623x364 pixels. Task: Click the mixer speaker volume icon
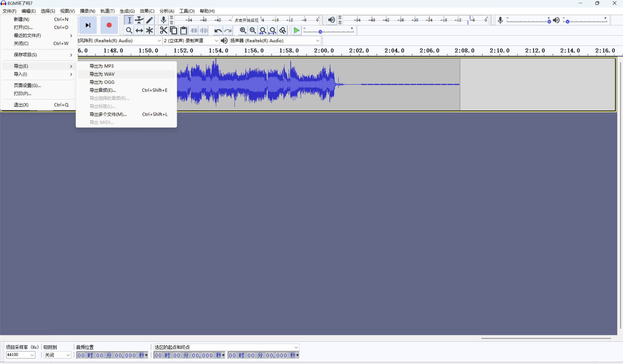pos(556,20)
